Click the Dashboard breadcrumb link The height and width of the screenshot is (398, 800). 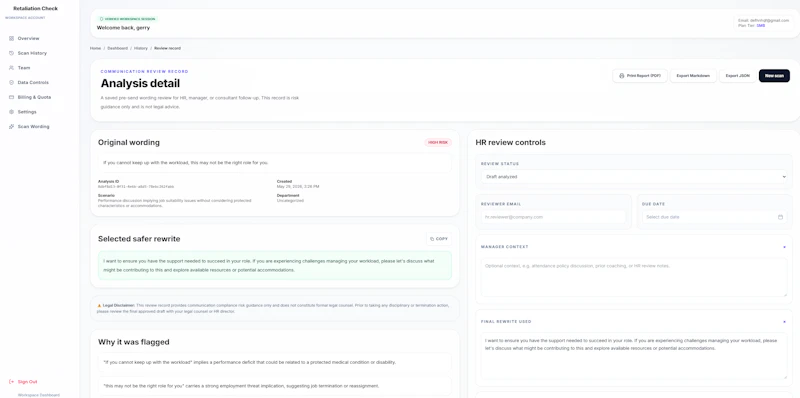[117, 48]
